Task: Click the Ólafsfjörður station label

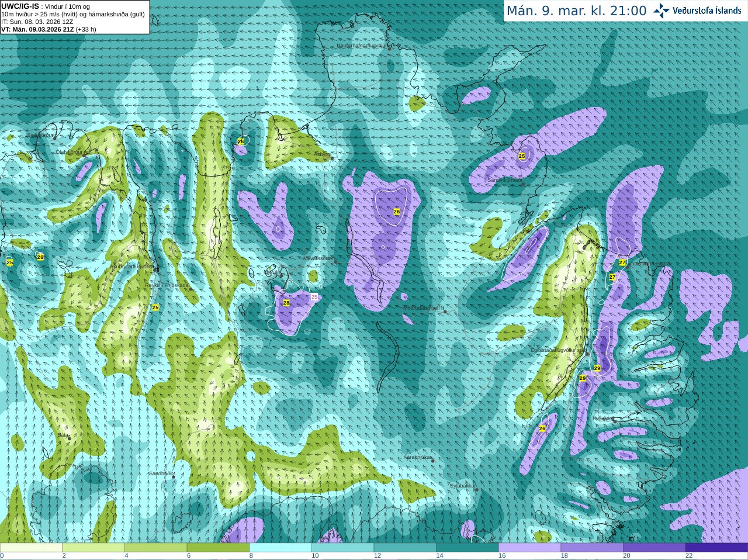Action: click(x=69, y=151)
